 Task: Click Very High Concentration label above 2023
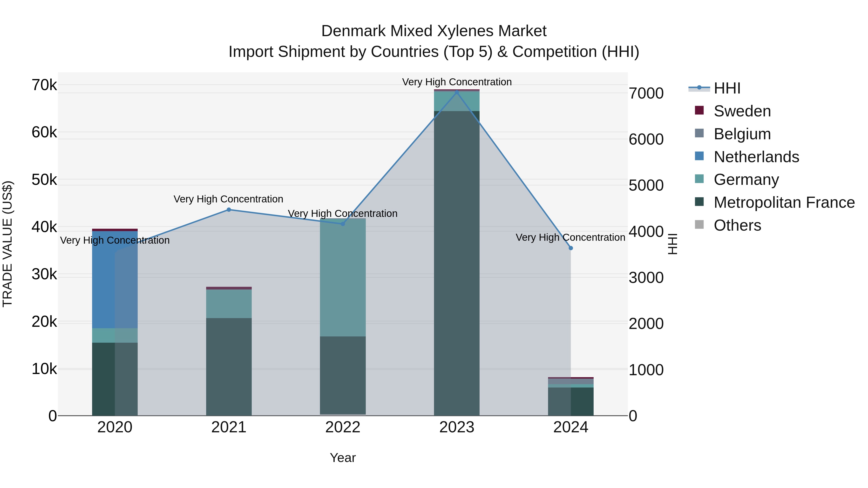pos(457,82)
